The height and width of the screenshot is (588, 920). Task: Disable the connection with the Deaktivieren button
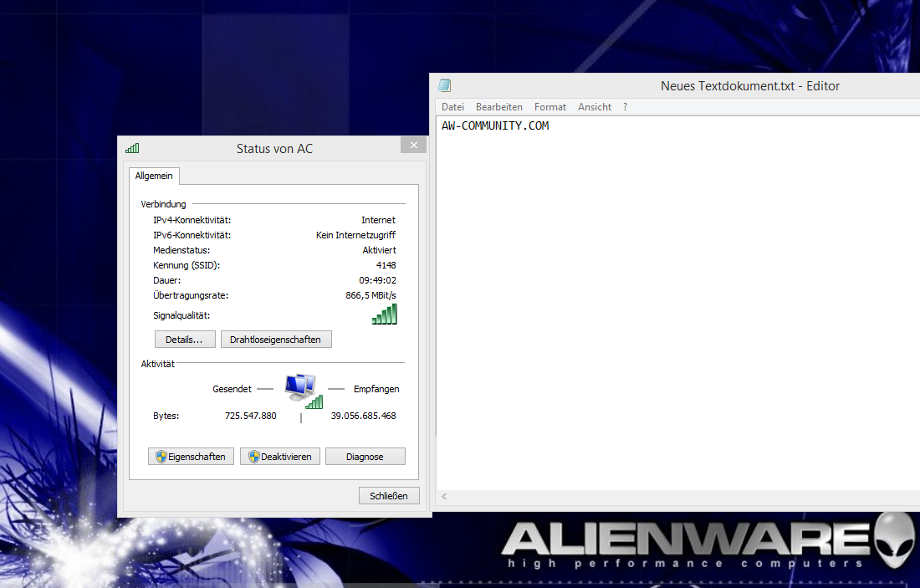(x=280, y=457)
